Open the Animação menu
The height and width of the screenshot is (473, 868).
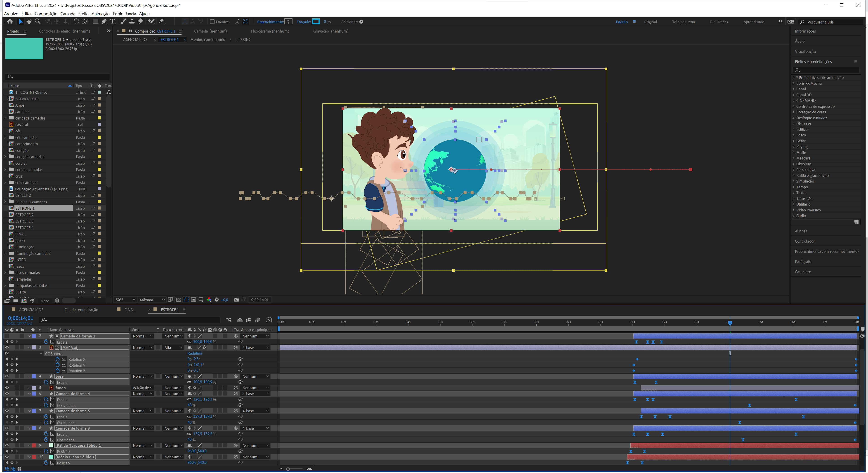100,14
